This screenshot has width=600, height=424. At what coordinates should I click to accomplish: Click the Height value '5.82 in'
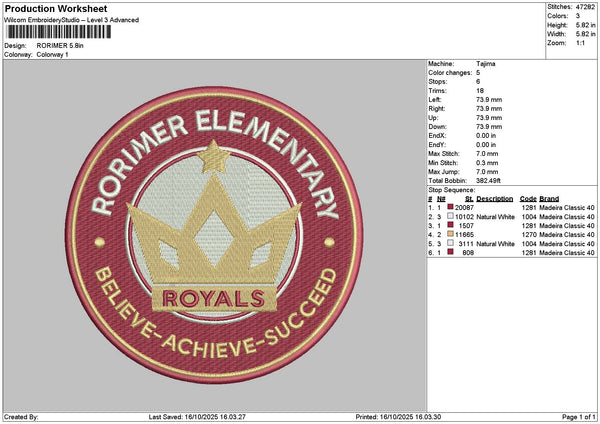(585, 25)
